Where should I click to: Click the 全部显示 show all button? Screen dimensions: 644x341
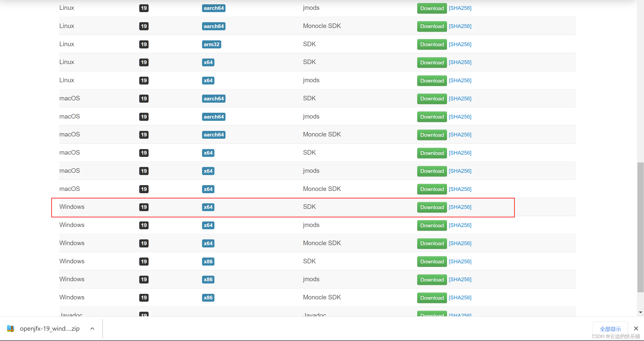click(x=610, y=329)
